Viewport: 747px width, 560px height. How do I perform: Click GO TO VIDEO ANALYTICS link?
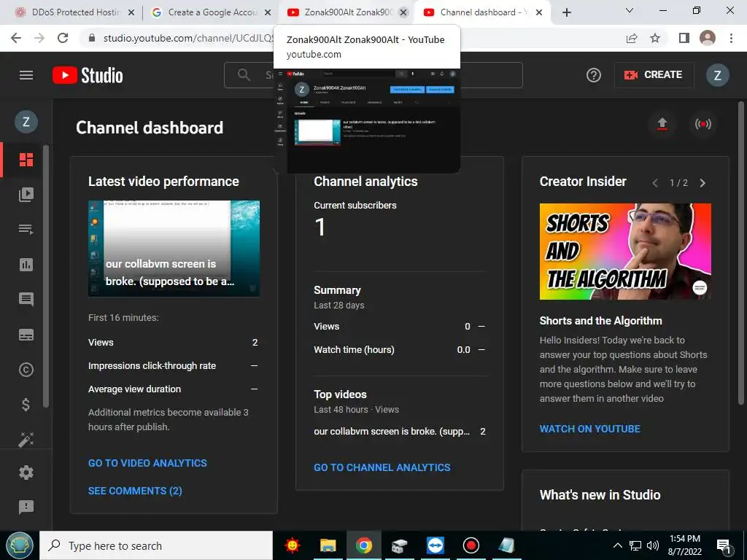[x=147, y=463]
